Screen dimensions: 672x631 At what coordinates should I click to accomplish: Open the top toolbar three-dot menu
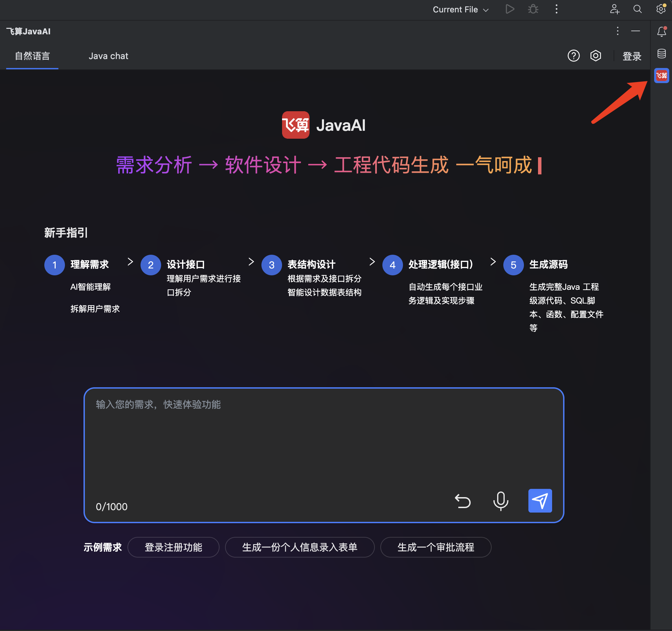(x=556, y=9)
